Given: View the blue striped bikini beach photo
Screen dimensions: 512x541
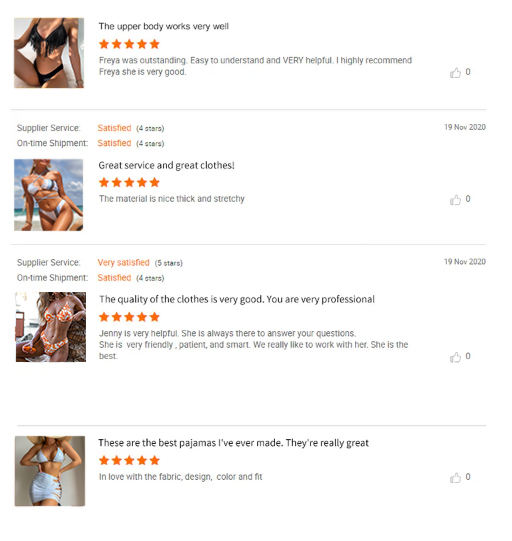Looking at the screenshot, I should [x=49, y=195].
